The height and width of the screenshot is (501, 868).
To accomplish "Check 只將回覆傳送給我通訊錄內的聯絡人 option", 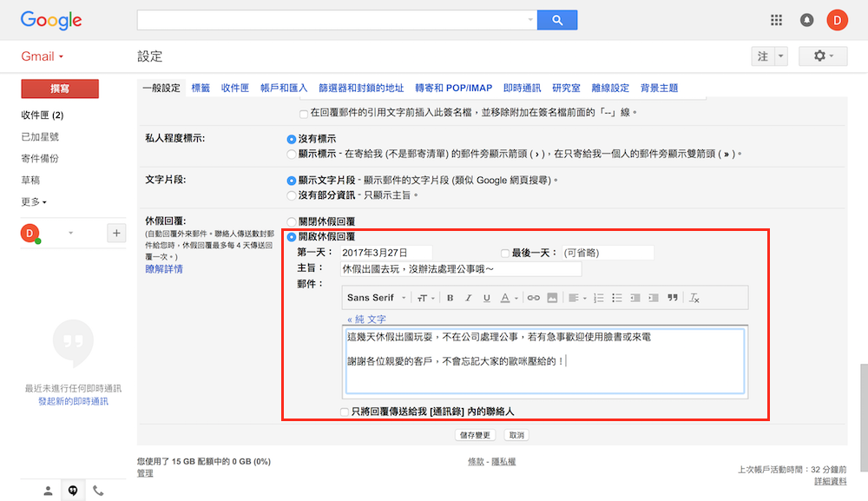I will [x=345, y=412].
